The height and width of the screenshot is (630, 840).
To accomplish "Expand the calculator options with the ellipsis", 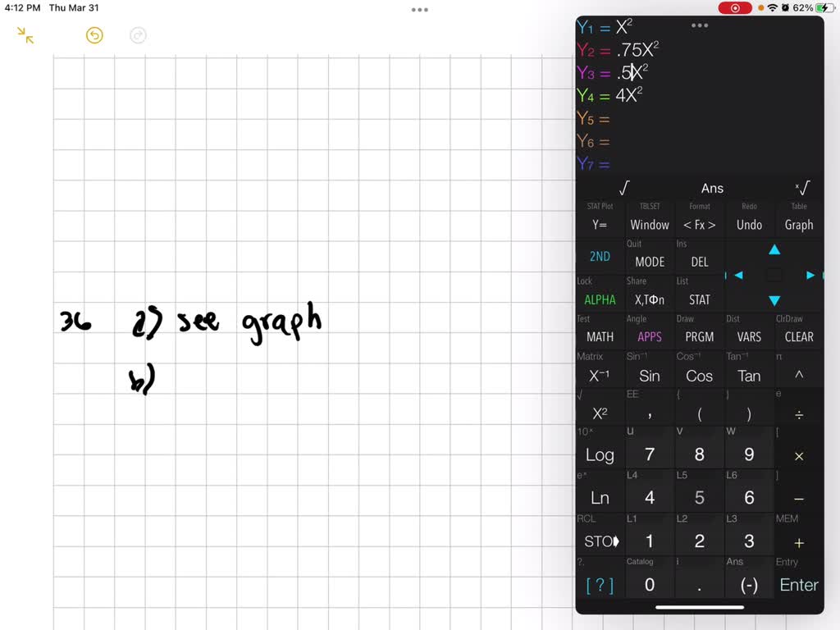I will 700,25.
